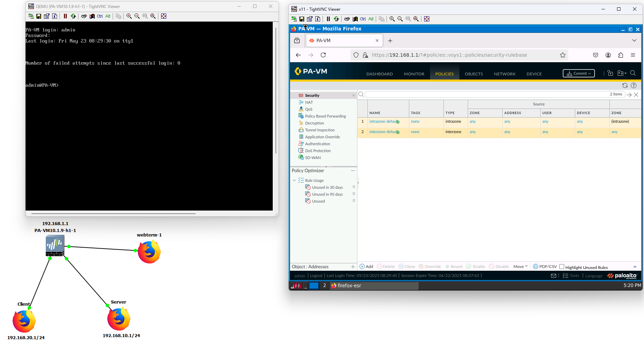Open Move dropdown in rule toolbar
The height and width of the screenshot is (343, 644).
[x=521, y=267]
